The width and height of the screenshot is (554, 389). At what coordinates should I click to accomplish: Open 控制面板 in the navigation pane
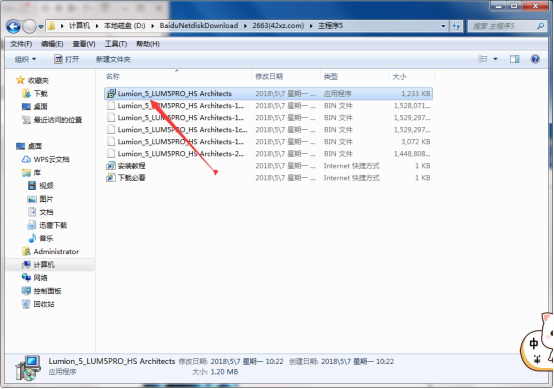(x=42, y=291)
